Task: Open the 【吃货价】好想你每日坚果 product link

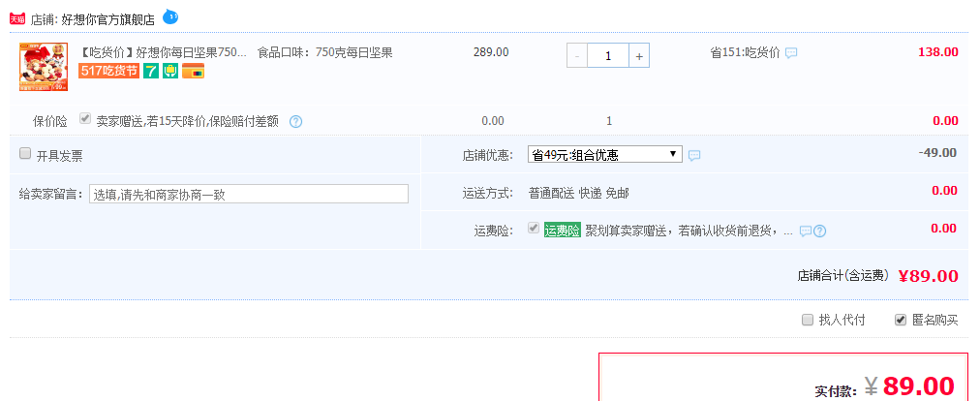Action: [163, 52]
